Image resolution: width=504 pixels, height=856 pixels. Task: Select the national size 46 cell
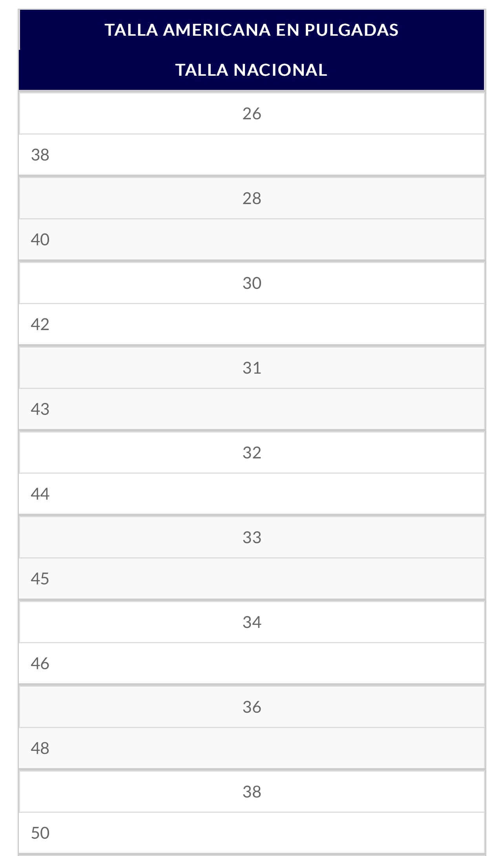coord(40,663)
